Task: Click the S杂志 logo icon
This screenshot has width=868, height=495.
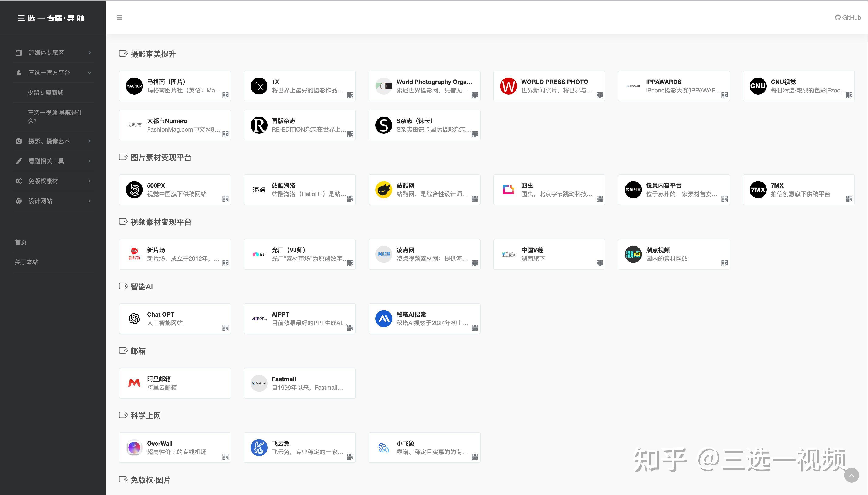Action: click(384, 125)
